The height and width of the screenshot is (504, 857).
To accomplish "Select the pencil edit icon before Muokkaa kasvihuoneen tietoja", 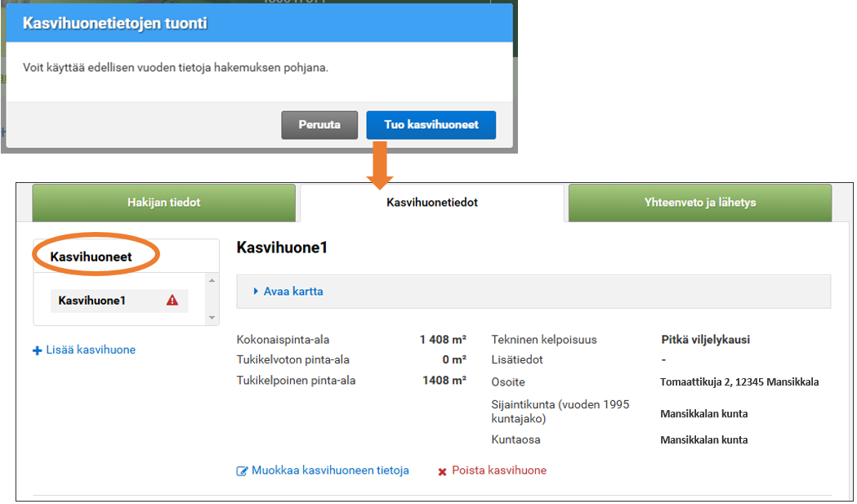I will pos(242,471).
